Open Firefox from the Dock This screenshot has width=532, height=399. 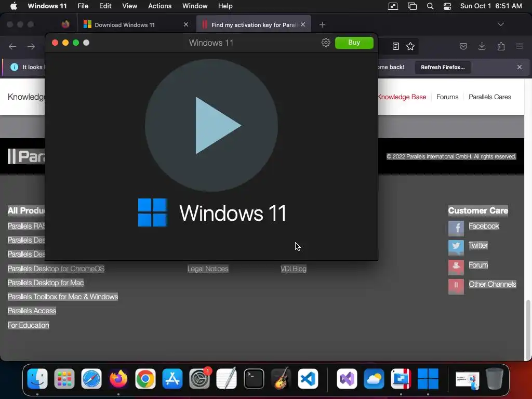click(118, 379)
